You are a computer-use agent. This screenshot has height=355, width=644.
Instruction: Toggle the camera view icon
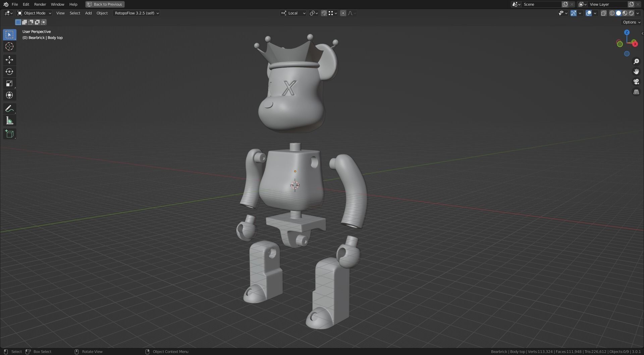pyautogui.click(x=636, y=82)
